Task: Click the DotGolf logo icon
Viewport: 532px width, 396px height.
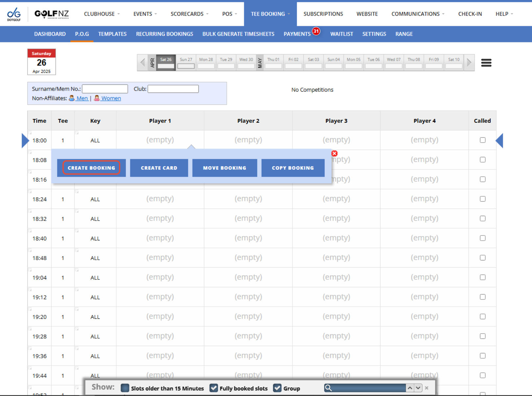Action: pyautogui.click(x=14, y=14)
